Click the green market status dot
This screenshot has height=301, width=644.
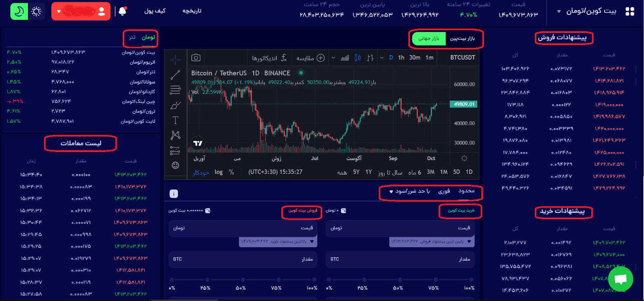pos(301,73)
